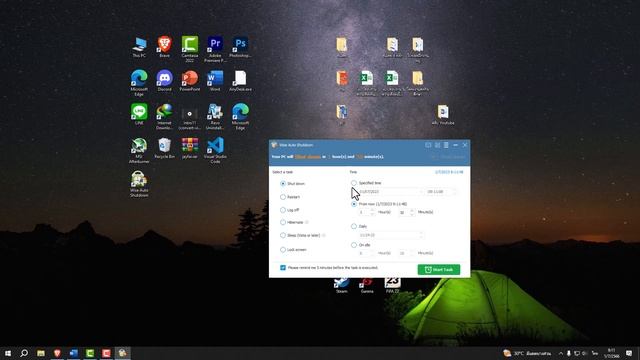Select Wise Auto Shutdown desktop shortcut
This screenshot has width=640, height=360.
pyautogui.click(x=139, y=184)
